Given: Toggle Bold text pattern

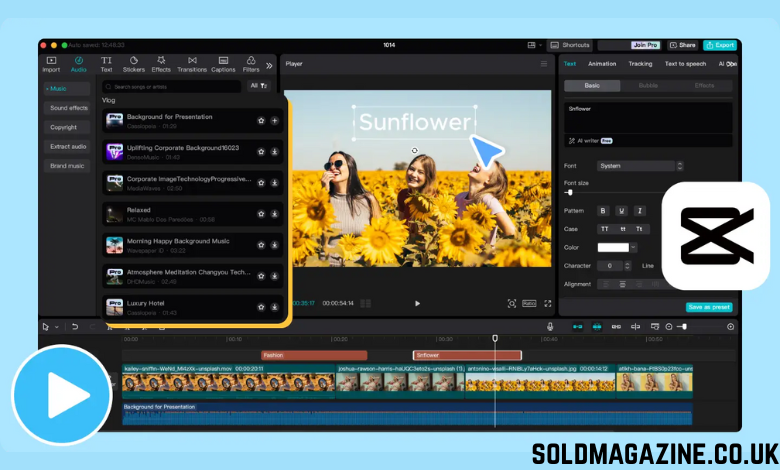Looking at the screenshot, I should click(603, 211).
